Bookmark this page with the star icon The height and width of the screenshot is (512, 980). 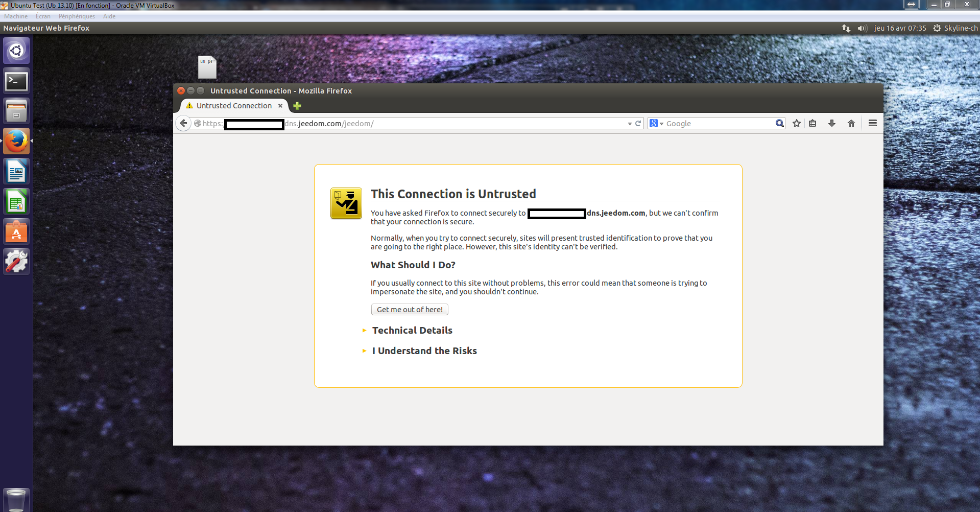point(797,123)
